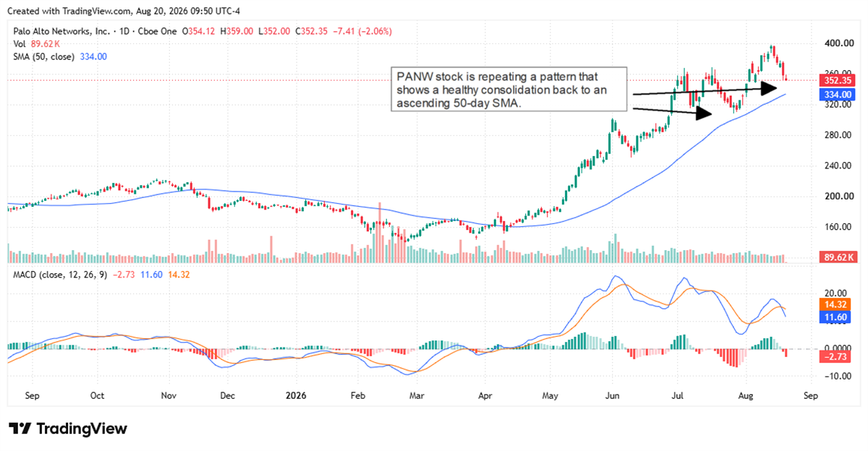Viewport: 868px width, 451px height.
Task: Click the −10.00 MACD axis label
Action: click(836, 377)
